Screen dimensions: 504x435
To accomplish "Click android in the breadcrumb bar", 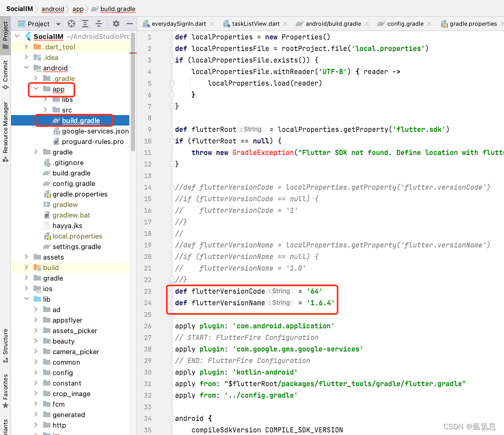I will [x=53, y=8].
